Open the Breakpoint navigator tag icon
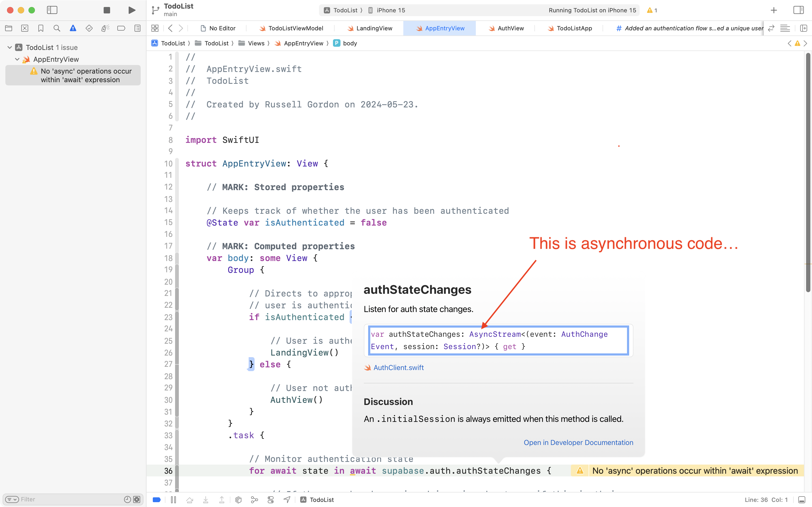This screenshot has width=812, height=507. [121, 28]
